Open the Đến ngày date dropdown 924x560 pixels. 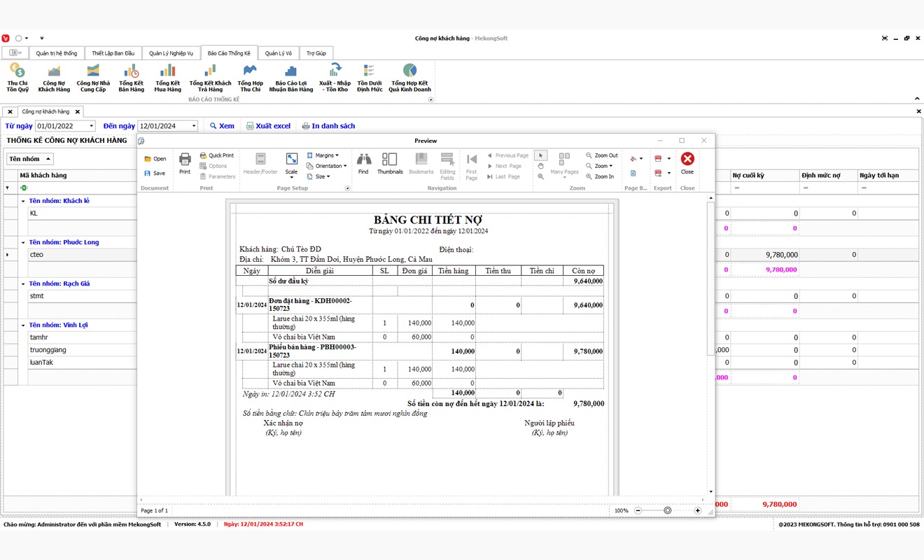pyautogui.click(x=194, y=126)
